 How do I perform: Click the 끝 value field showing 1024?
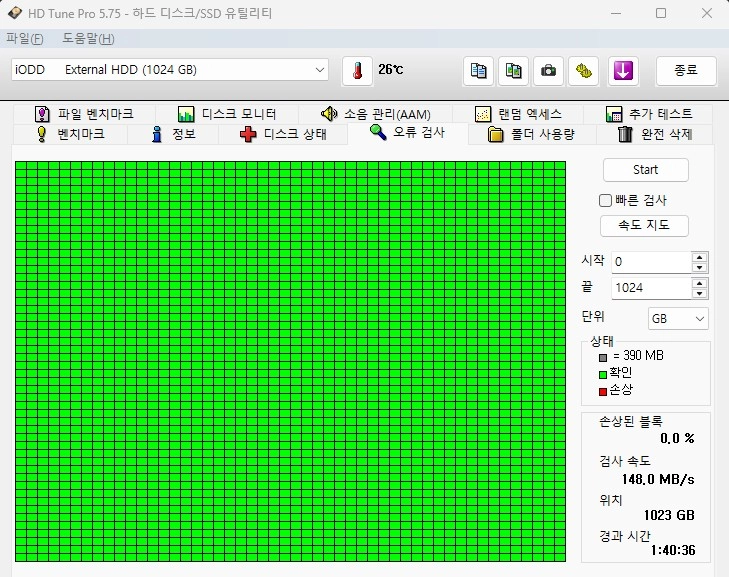tap(651, 288)
